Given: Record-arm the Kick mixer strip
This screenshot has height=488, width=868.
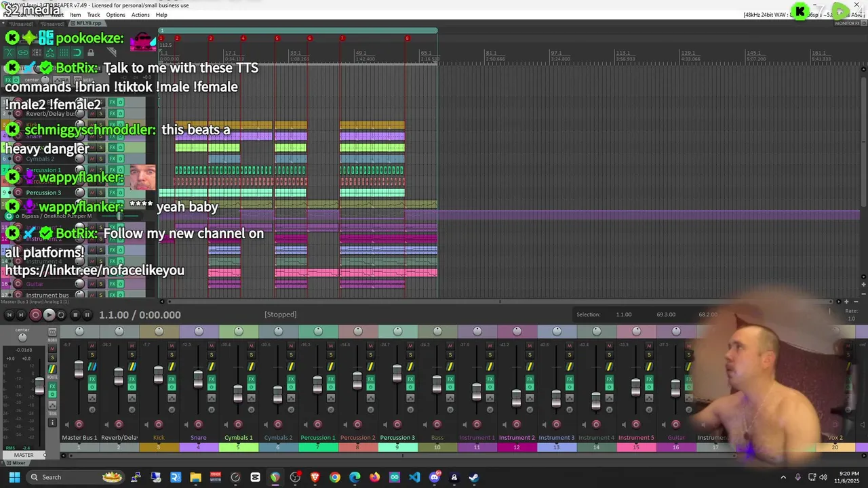Looking at the screenshot, I should [158, 424].
